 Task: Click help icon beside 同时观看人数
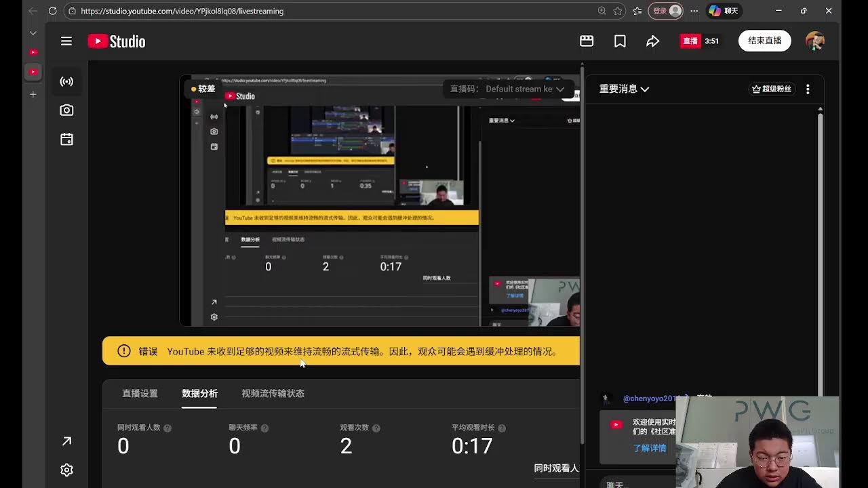[x=167, y=428]
